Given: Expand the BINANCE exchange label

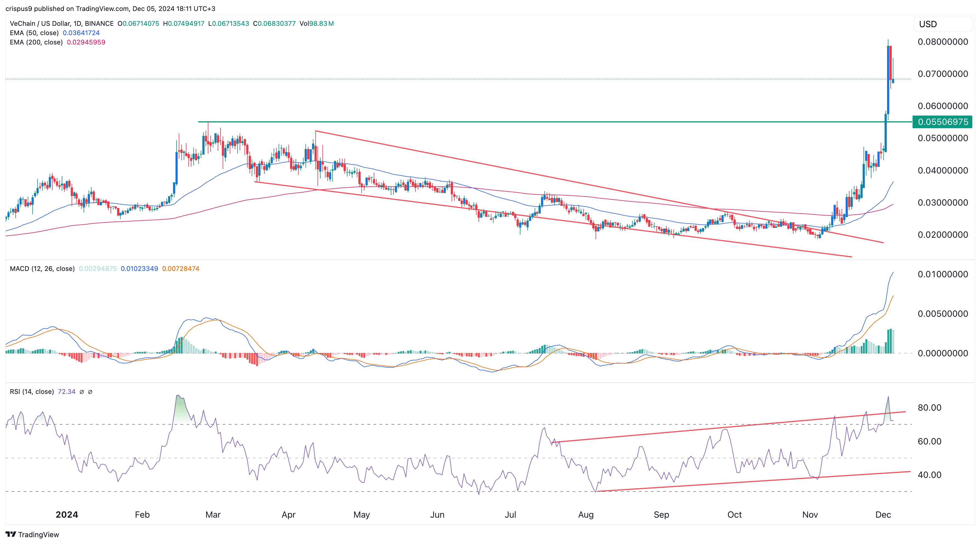Looking at the screenshot, I should point(99,23).
